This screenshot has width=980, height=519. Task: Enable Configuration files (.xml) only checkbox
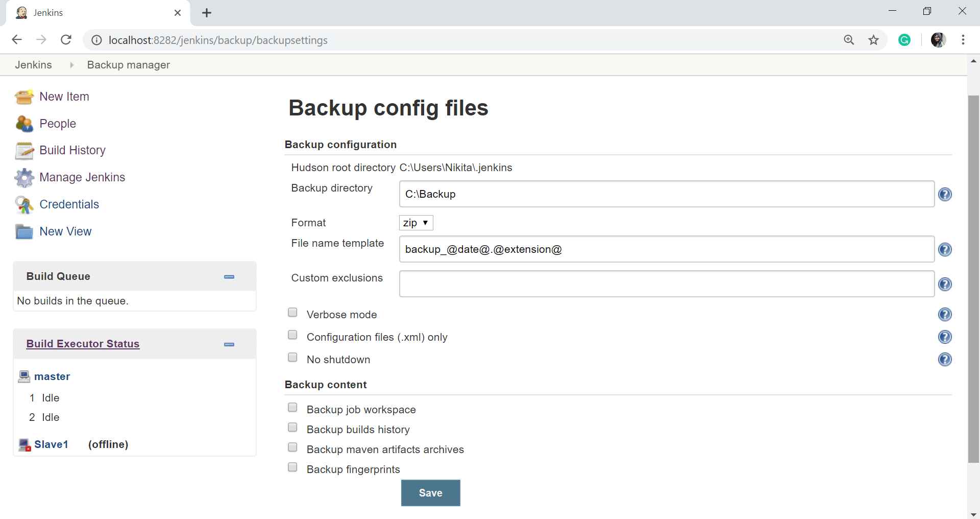coord(292,335)
